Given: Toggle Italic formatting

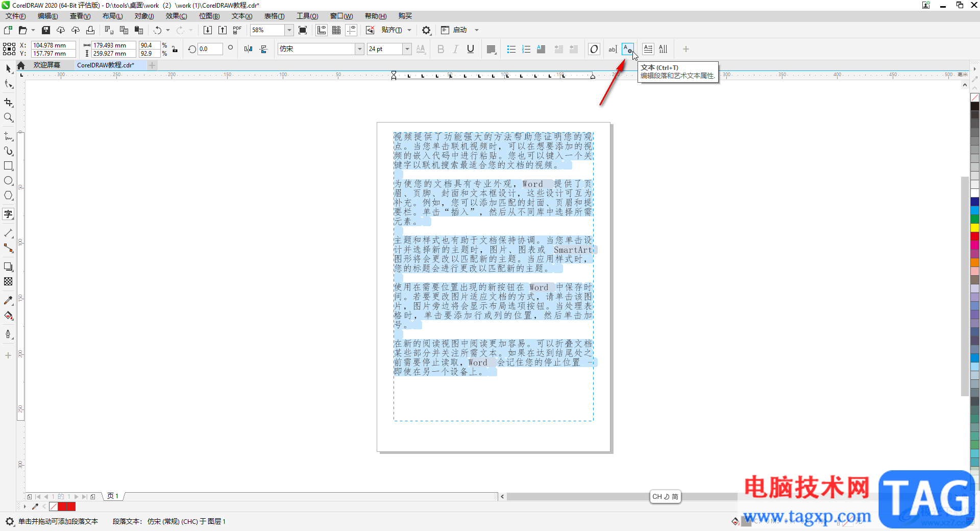Looking at the screenshot, I should pyautogui.click(x=455, y=49).
